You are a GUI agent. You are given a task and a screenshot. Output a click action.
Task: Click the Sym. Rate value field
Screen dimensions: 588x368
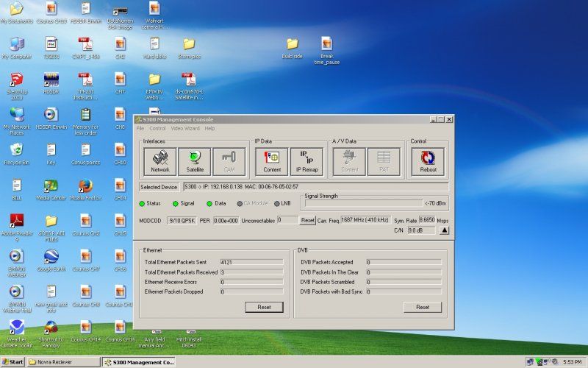click(427, 220)
